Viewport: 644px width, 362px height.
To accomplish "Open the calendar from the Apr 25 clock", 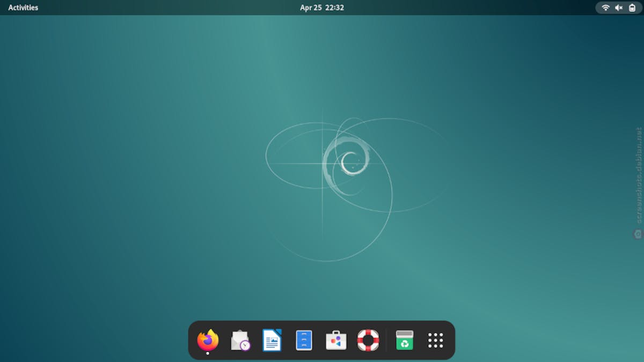I will click(x=322, y=8).
